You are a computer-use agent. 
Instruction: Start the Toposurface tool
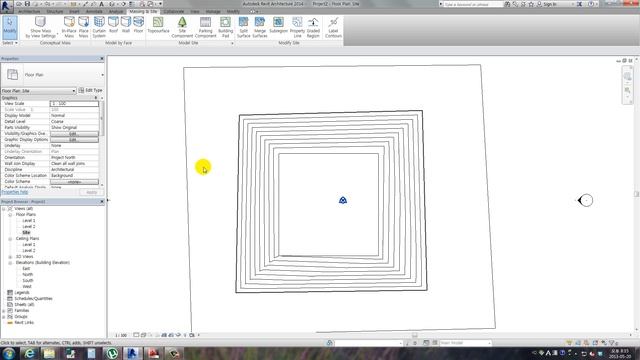158,25
